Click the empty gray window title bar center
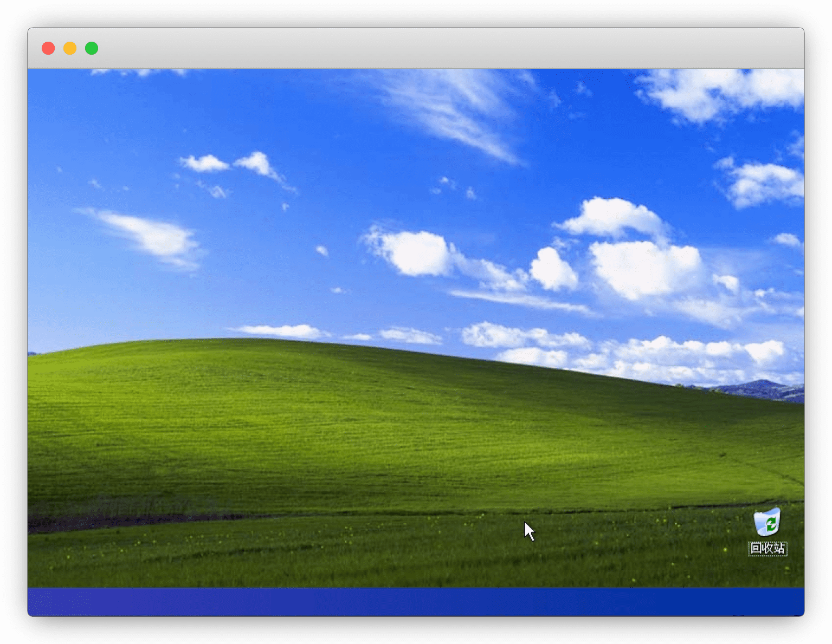 coord(416,48)
